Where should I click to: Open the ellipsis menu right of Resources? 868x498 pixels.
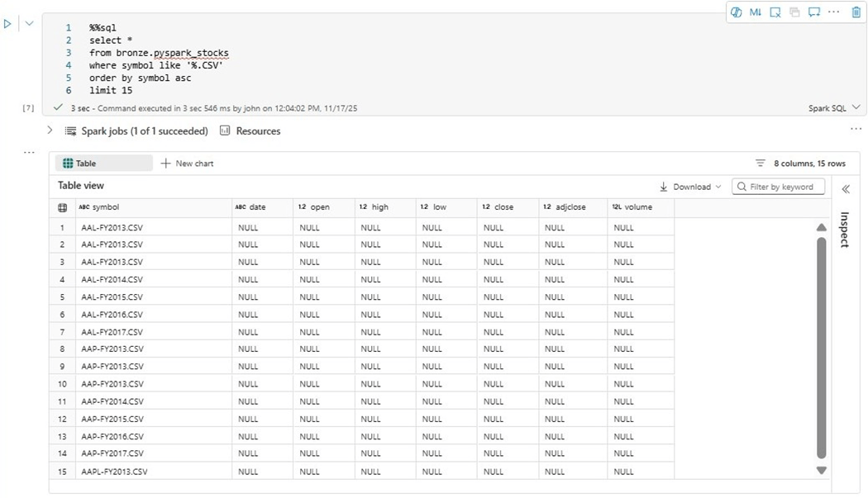(856, 129)
